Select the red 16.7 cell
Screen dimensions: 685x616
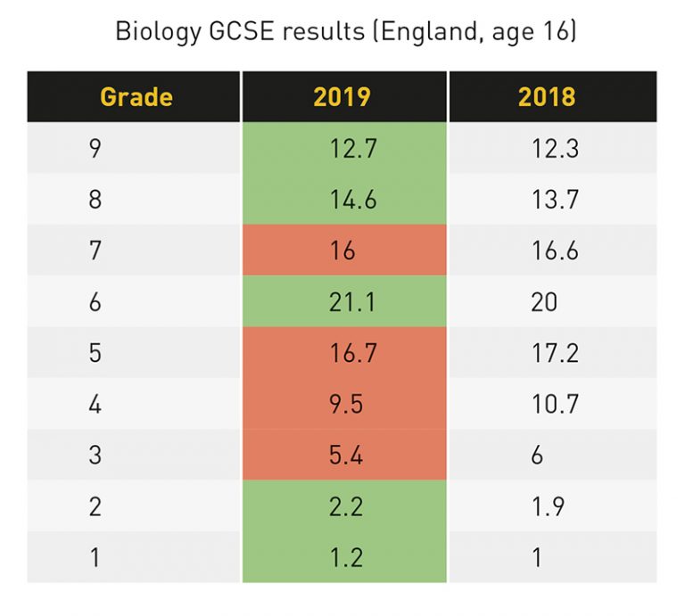point(344,353)
